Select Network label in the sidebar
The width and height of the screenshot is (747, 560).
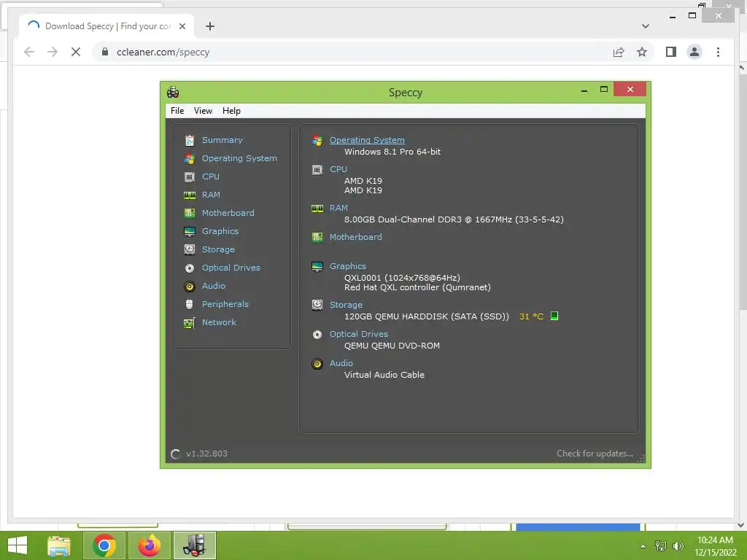pos(219,322)
